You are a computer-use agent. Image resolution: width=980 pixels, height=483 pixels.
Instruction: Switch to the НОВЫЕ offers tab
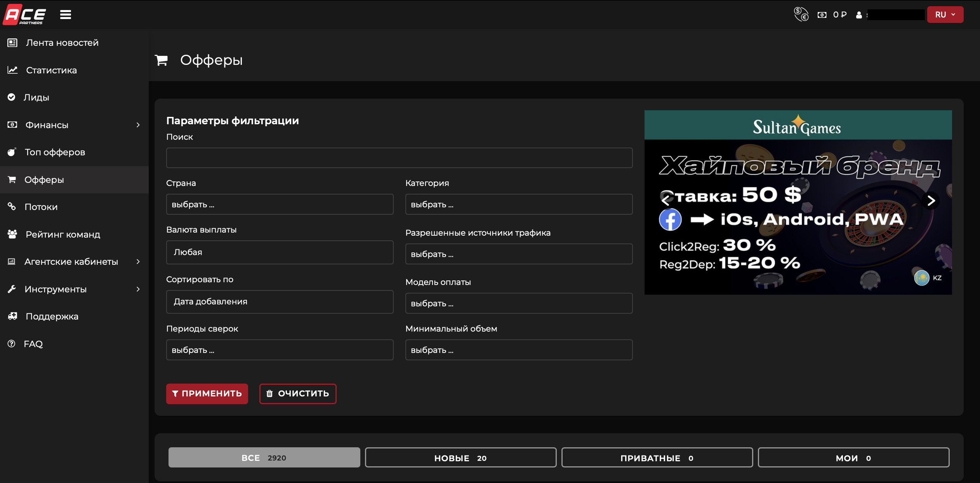[460, 458]
